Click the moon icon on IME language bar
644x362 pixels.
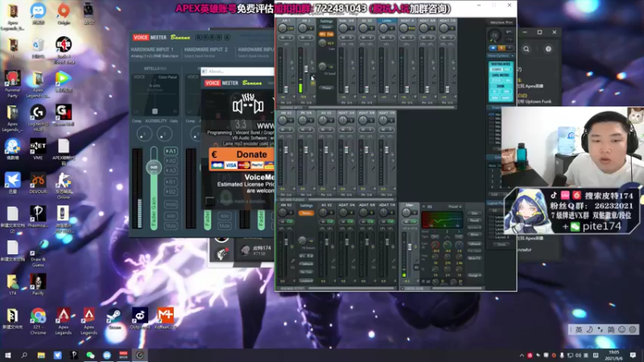[x=589, y=330]
